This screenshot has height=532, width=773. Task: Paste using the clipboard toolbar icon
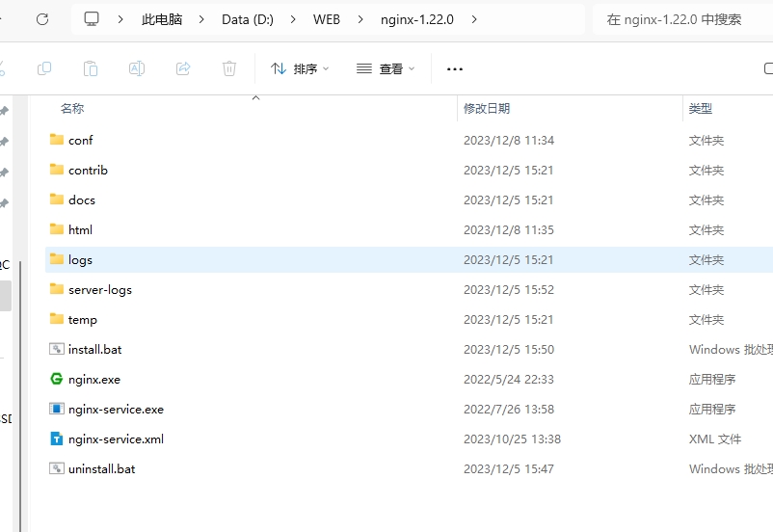[91, 68]
